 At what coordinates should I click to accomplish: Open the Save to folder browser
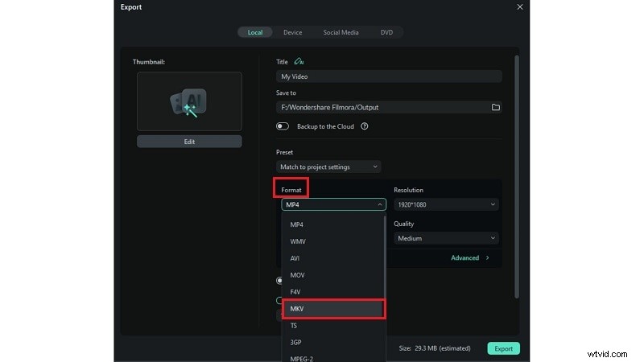[x=495, y=107]
